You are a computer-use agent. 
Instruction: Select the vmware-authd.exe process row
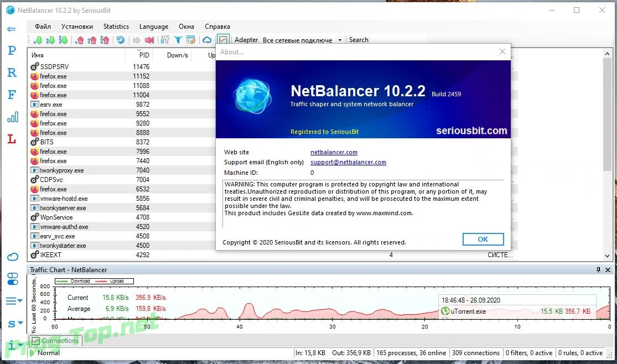click(x=122, y=227)
